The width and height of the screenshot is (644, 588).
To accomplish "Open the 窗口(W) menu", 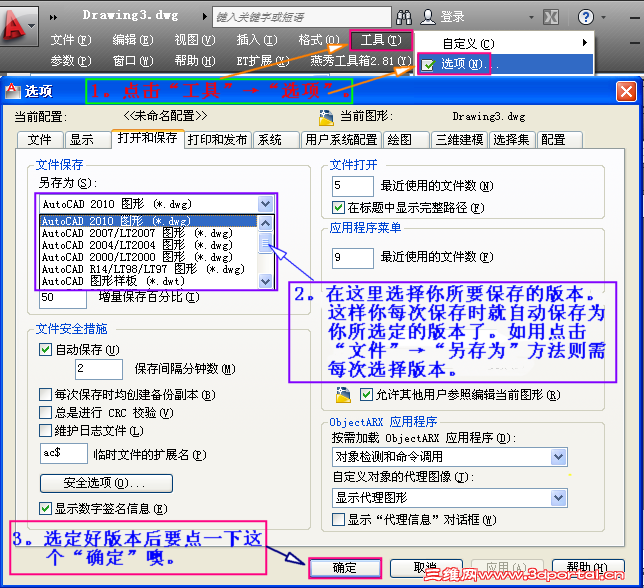I will point(133,61).
